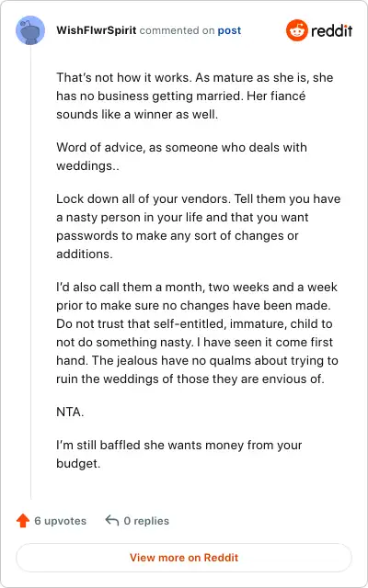Click the "View more on Reddit" button
The height and width of the screenshot is (588, 368).
click(184, 558)
